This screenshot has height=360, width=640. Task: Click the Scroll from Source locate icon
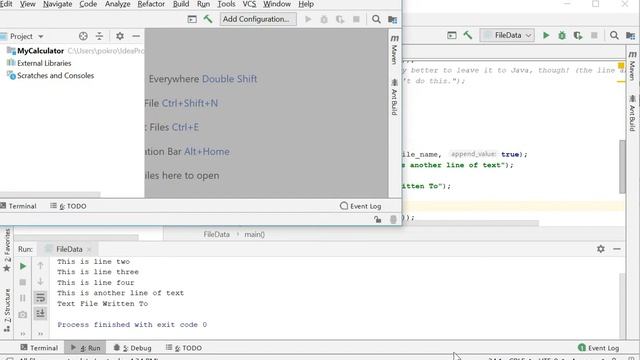(83, 36)
